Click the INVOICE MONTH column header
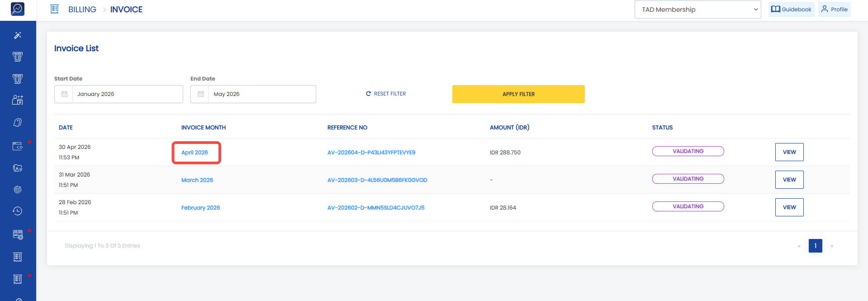This screenshot has width=868, height=301. pos(204,128)
